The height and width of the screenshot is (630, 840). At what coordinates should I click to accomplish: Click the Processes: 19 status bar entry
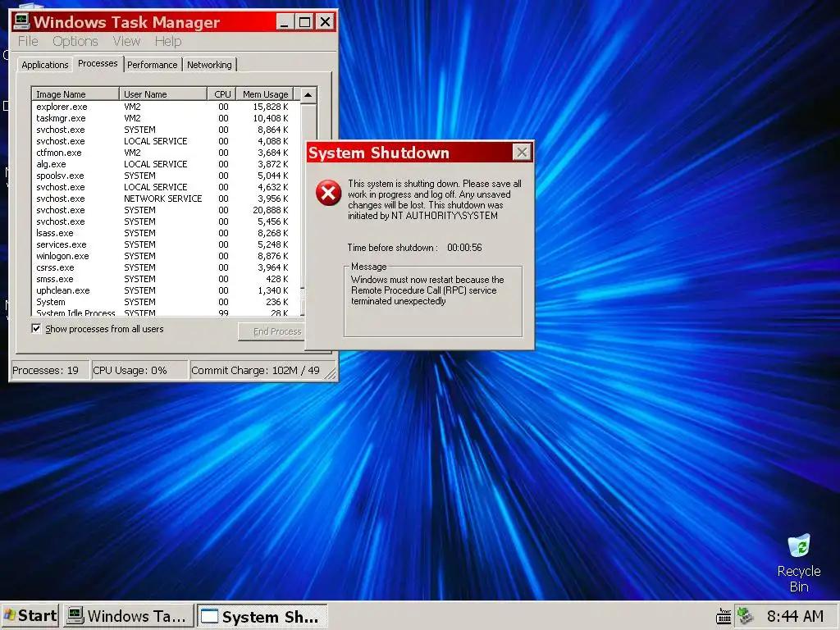click(49, 370)
